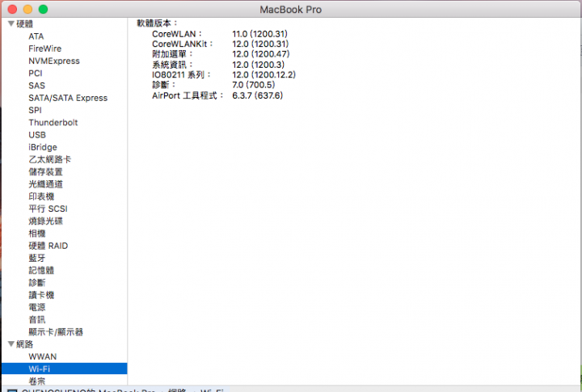
Task: Close the MacBook Pro window
Action: click(x=12, y=9)
